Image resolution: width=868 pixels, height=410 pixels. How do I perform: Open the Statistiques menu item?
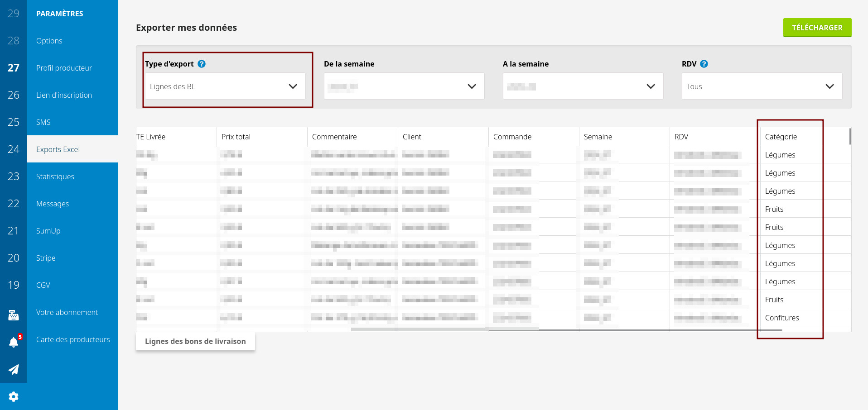click(x=55, y=176)
